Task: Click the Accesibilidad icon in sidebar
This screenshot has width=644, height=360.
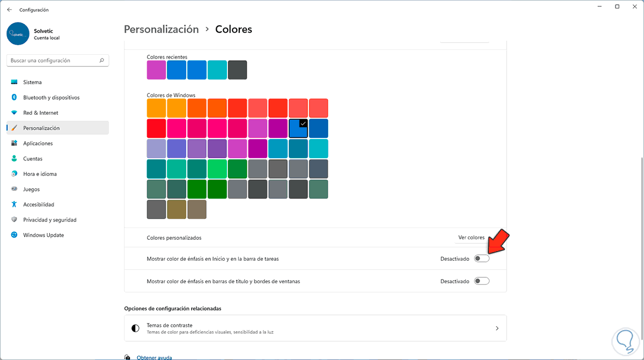Action: 14,204
